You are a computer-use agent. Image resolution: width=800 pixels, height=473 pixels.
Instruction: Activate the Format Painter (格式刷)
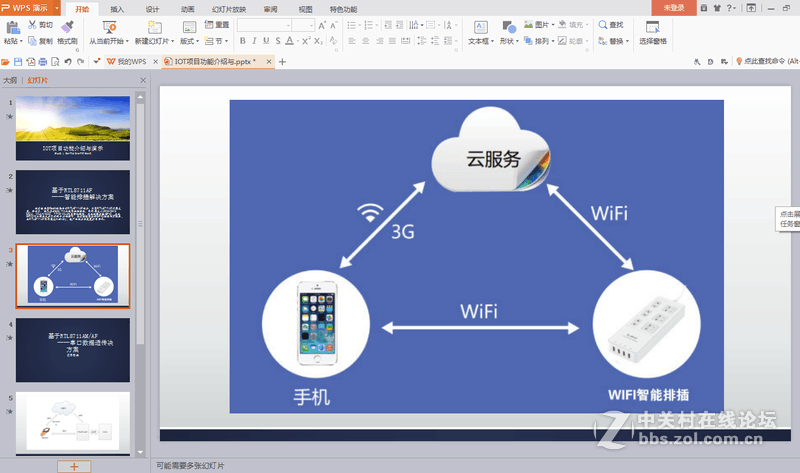point(67,33)
